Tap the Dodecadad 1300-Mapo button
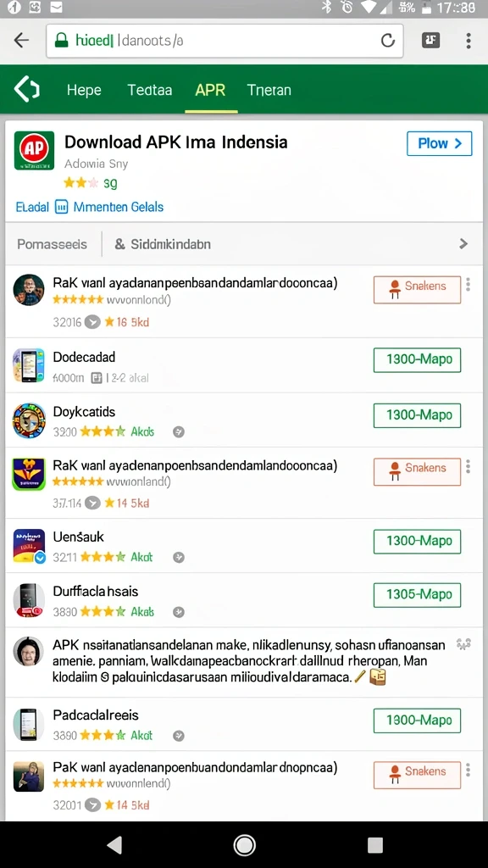Image resolution: width=488 pixels, height=868 pixels. (417, 359)
